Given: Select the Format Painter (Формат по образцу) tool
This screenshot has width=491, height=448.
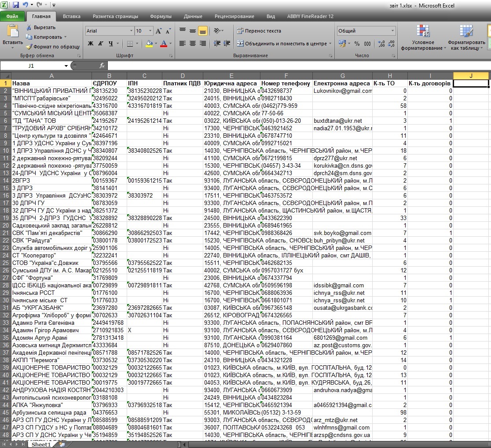Looking at the screenshot, I should click(x=29, y=47).
